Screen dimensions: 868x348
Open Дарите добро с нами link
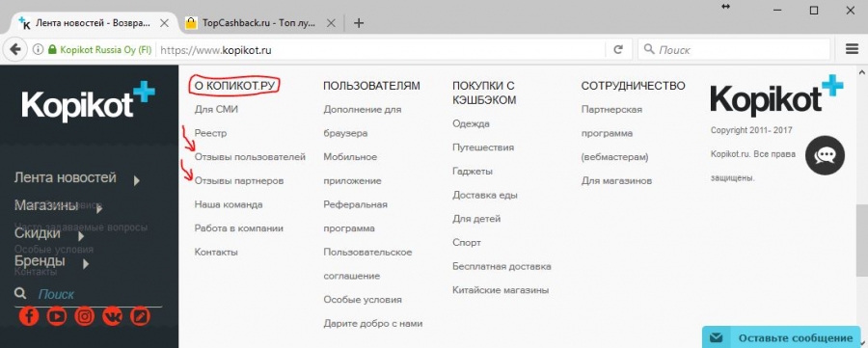[373, 324]
